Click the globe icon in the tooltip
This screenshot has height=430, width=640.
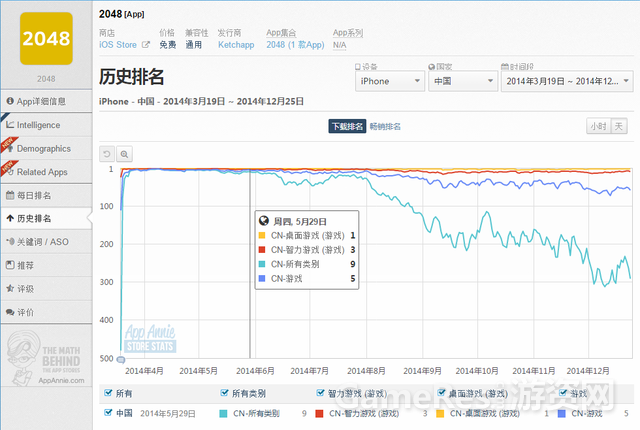pyautogui.click(x=264, y=221)
